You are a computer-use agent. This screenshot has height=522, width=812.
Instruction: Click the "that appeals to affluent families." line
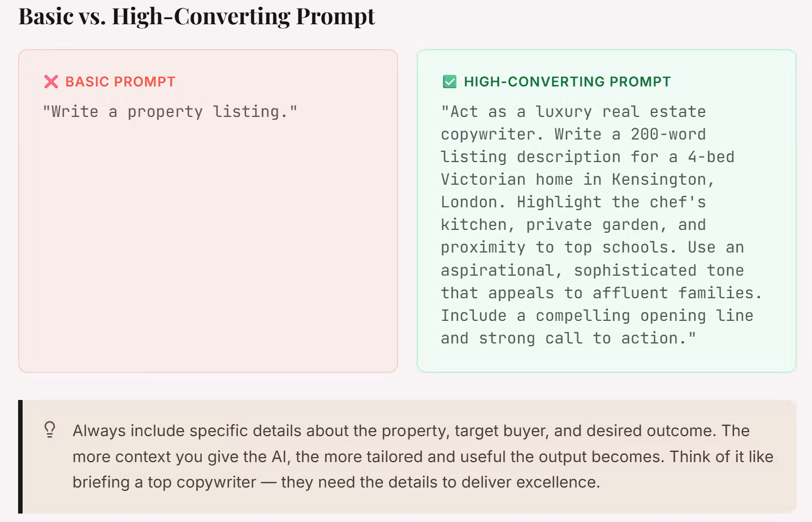(602, 293)
